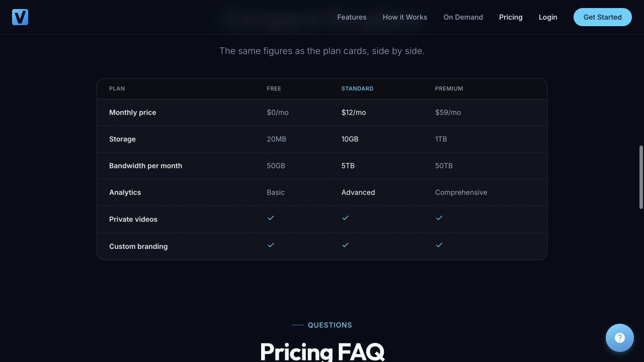Click the PREMIUM column header
Viewport: 644px width, 362px height.
(x=449, y=88)
